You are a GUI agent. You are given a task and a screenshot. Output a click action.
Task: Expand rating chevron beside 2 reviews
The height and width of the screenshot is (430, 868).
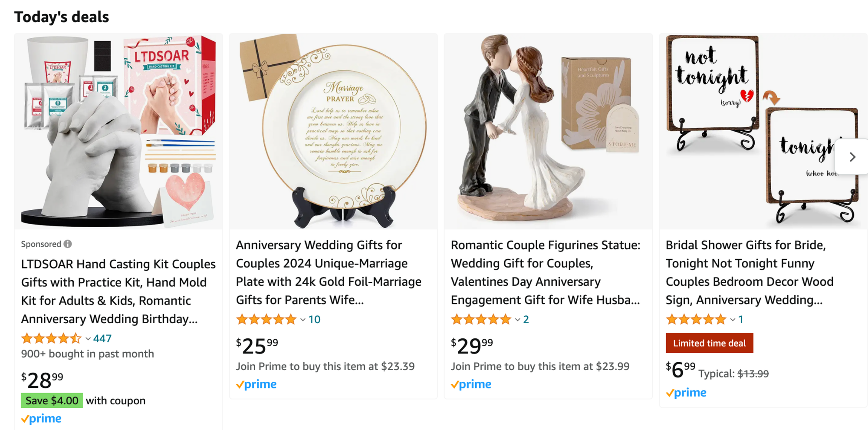518,320
